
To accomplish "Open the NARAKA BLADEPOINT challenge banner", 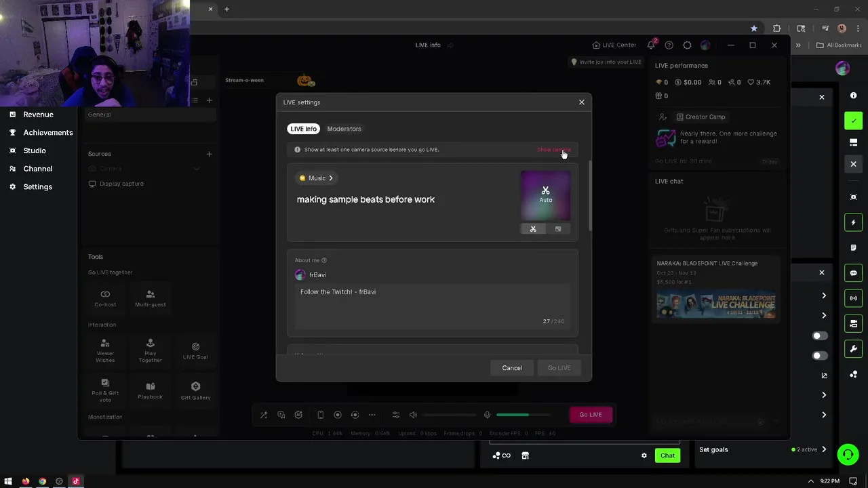I will pos(716,305).
